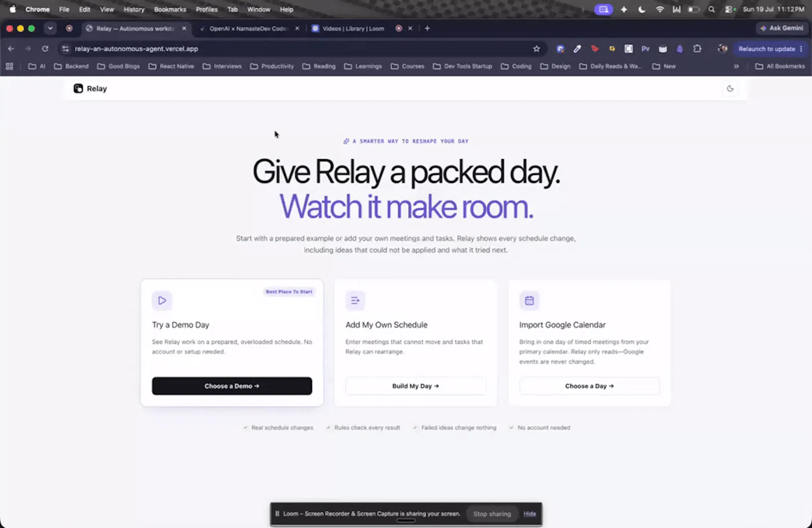The width and height of the screenshot is (812, 528).
Task: Click the Spotlight search icon in menu bar
Action: tap(712, 9)
